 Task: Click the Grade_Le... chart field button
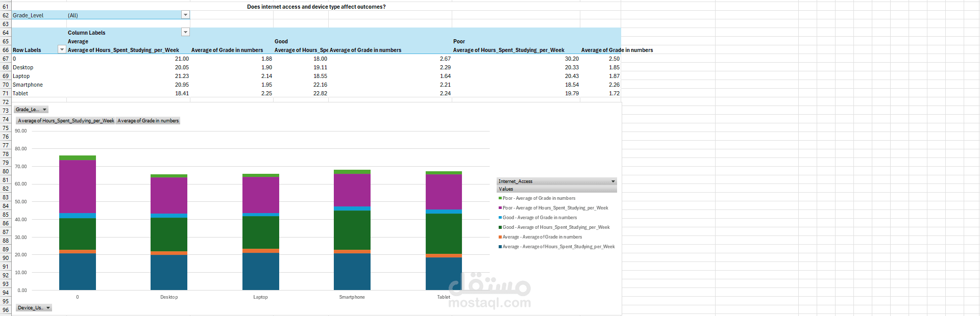31,110
